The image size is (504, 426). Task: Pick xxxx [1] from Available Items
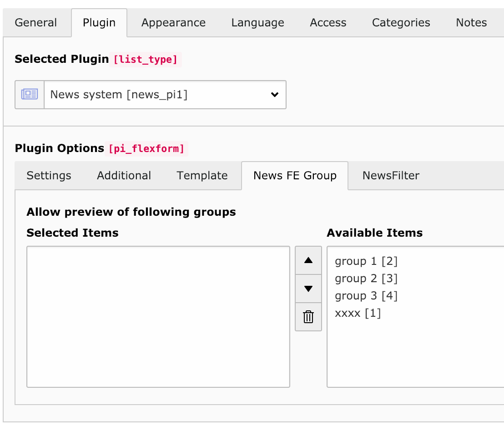coord(358,313)
